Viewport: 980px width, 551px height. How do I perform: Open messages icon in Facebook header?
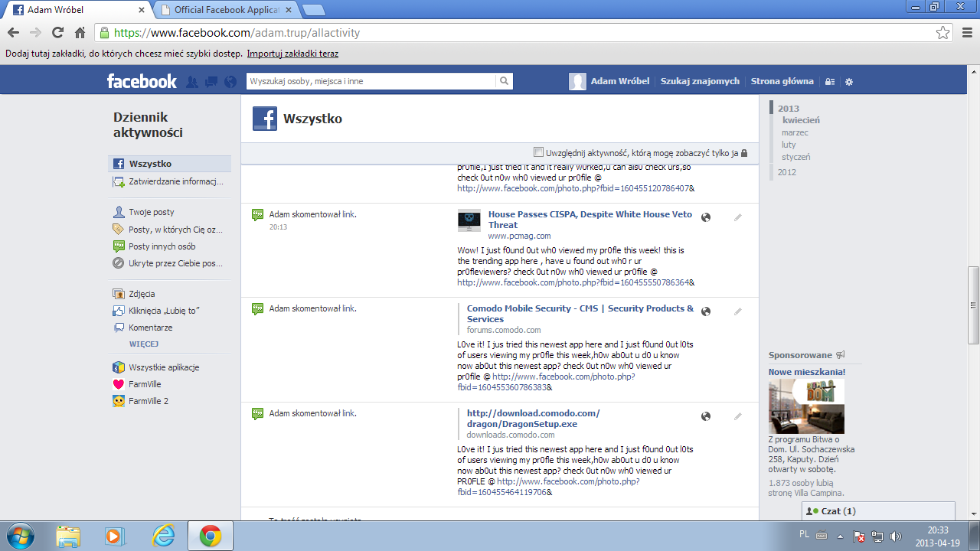(211, 82)
